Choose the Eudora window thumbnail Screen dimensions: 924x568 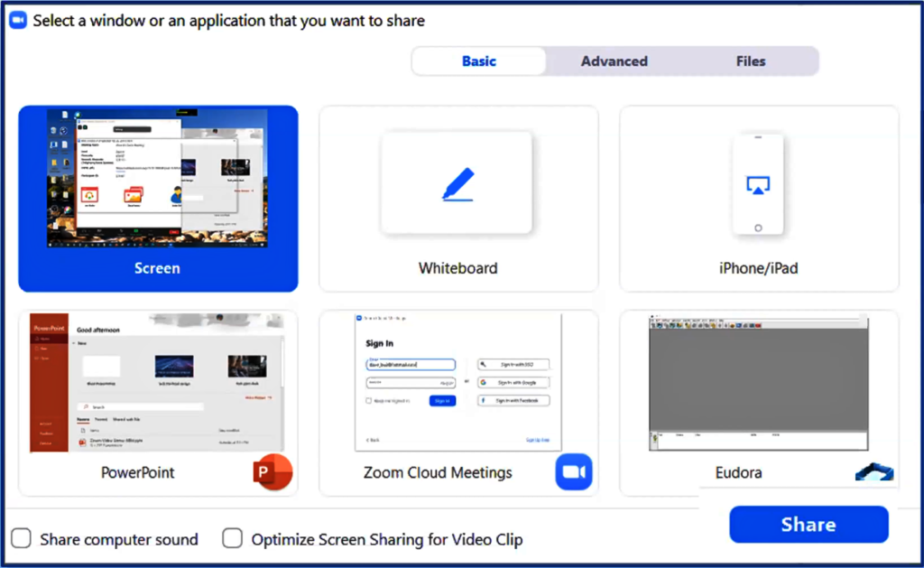pos(758,382)
